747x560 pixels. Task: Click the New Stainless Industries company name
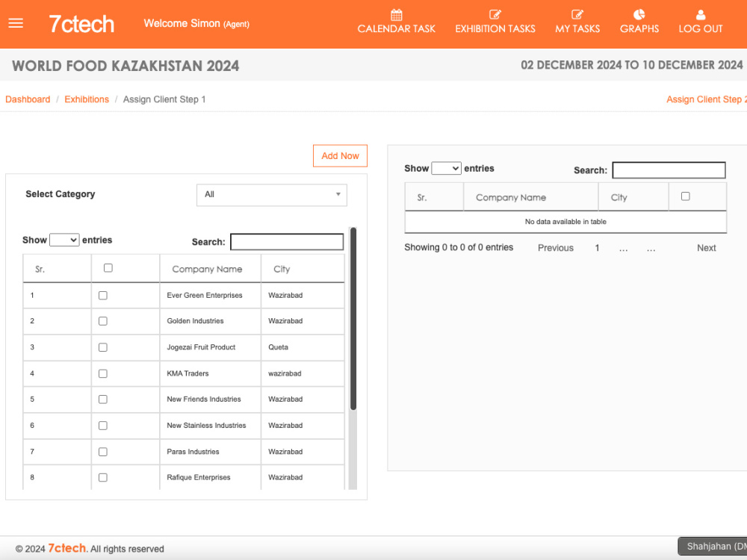pos(206,426)
